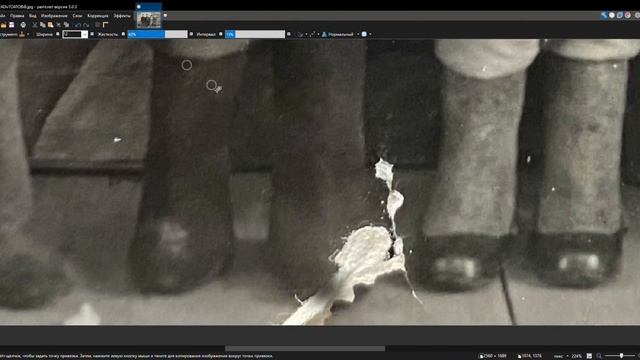The width and height of the screenshot is (640, 360).
Task: Decrease Интервал with minus button before slider
Action: coord(221,34)
